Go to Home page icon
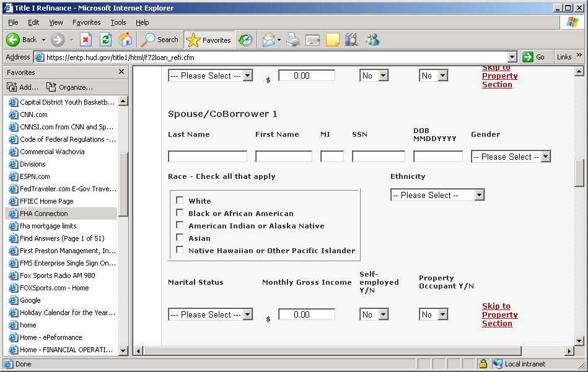The height and width of the screenshot is (372, 588). tap(125, 40)
